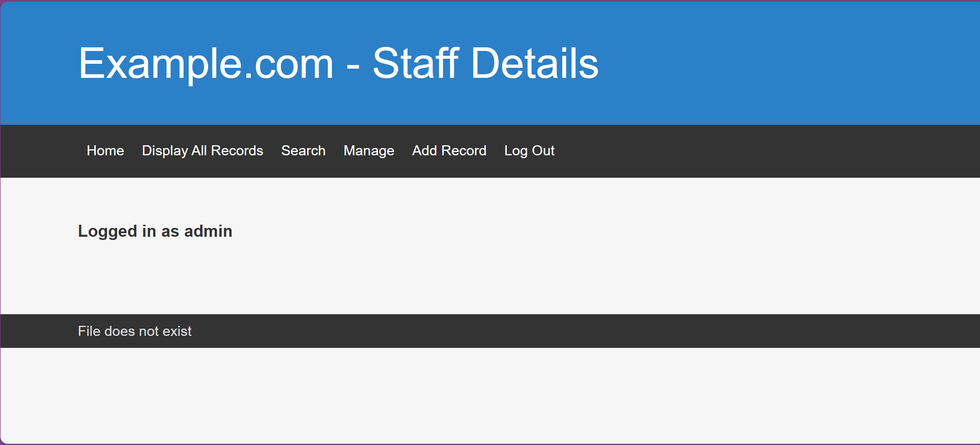Click the Example.com - Staff Details title

338,63
